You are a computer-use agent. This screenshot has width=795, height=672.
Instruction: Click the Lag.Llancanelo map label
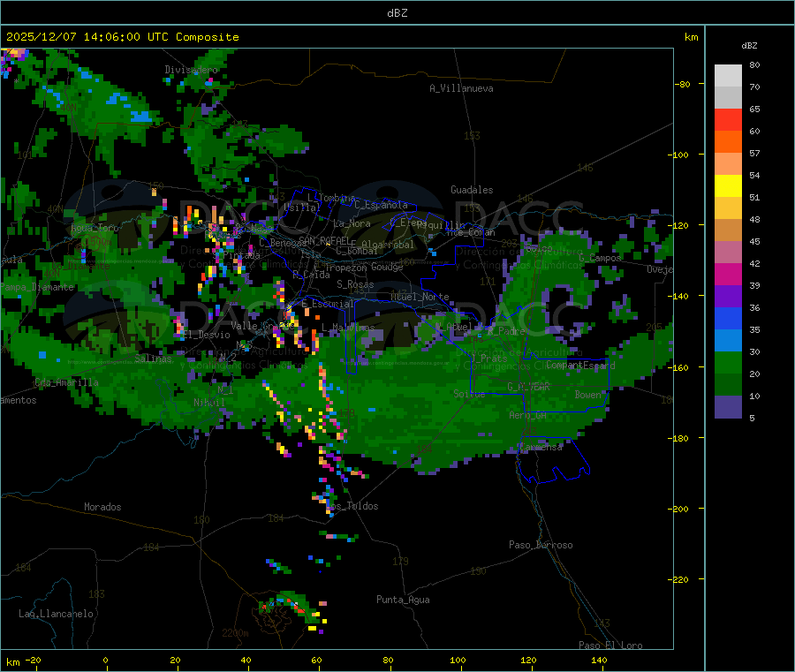57,614
